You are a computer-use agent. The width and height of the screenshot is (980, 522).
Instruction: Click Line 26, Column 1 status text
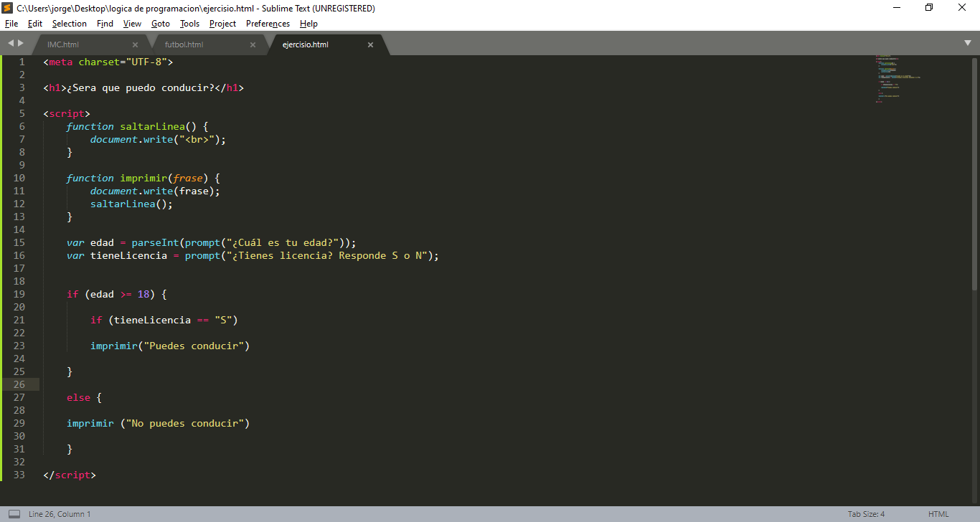60,514
